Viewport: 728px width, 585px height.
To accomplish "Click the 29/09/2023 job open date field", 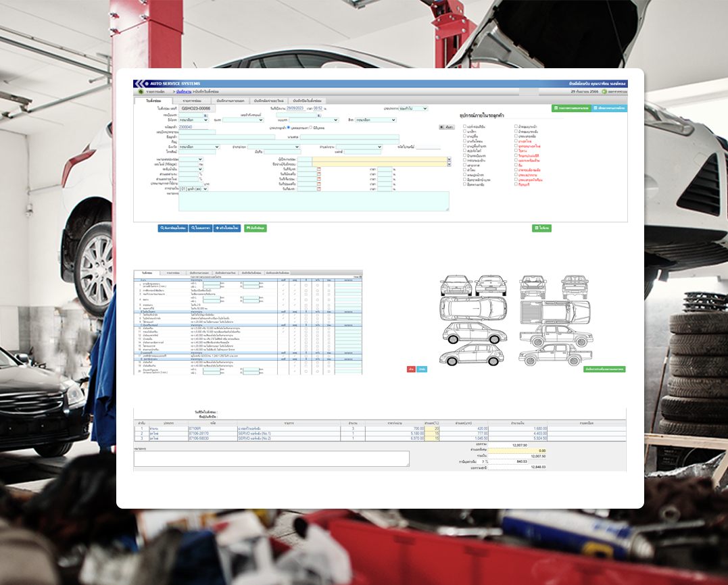I will [x=295, y=108].
